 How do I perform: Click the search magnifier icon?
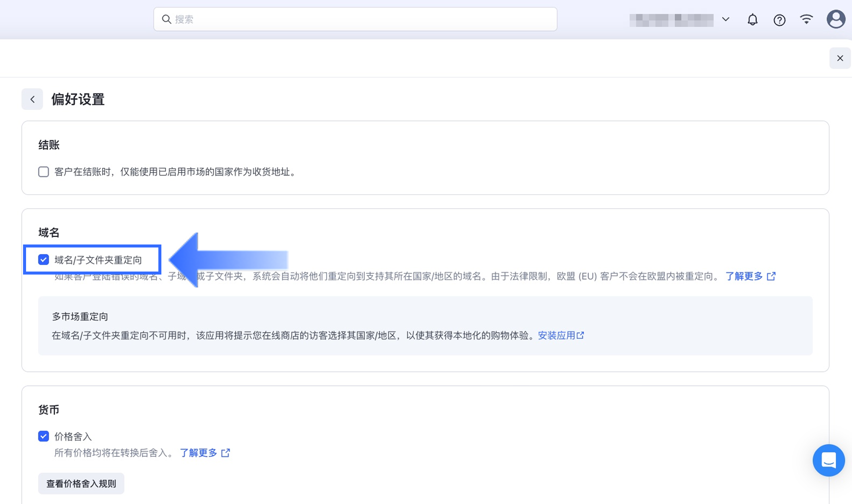(166, 19)
